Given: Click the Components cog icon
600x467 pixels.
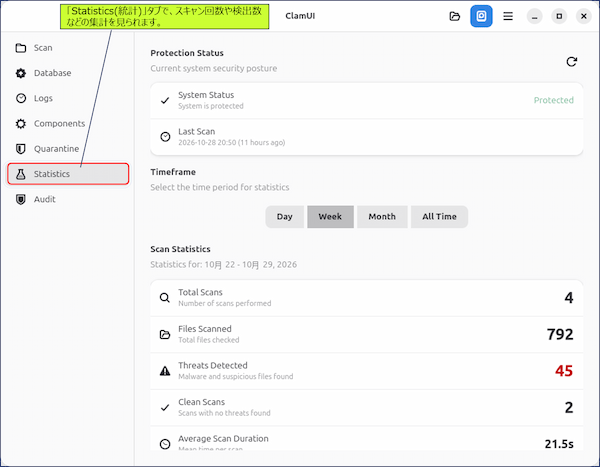Looking at the screenshot, I should coord(21,124).
